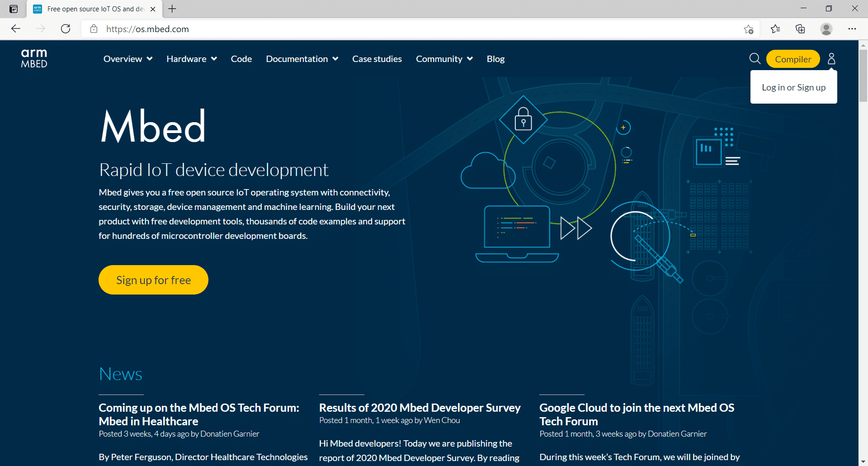This screenshot has width=868, height=466.
Task: Open the browser profile avatar icon
Action: click(x=826, y=29)
